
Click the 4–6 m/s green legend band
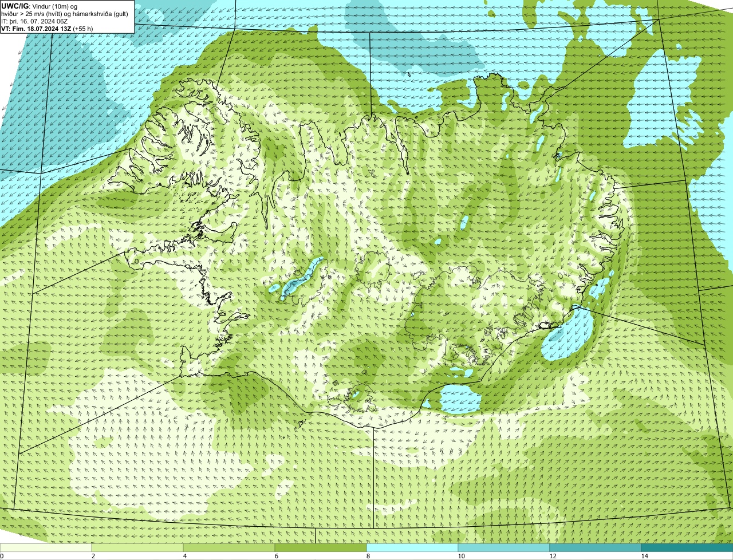pyautogui.click(x=229, y=547)
